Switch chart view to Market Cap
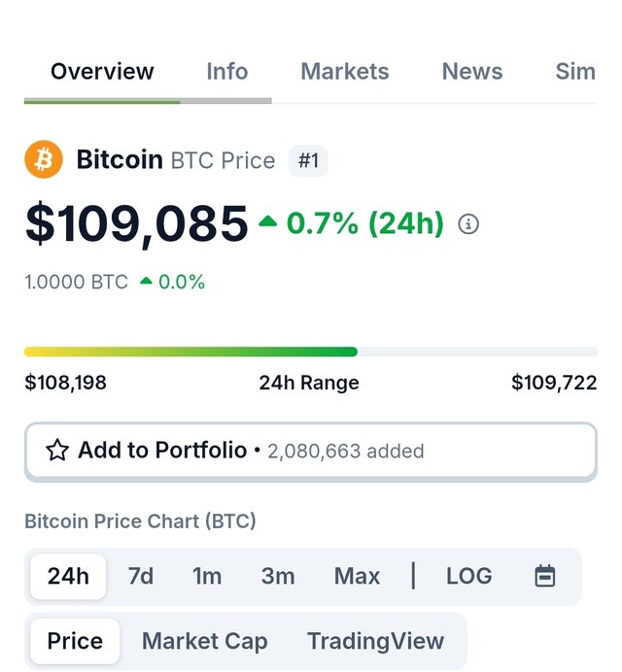This screenshot has width=622, height=672. click(205, 641)
